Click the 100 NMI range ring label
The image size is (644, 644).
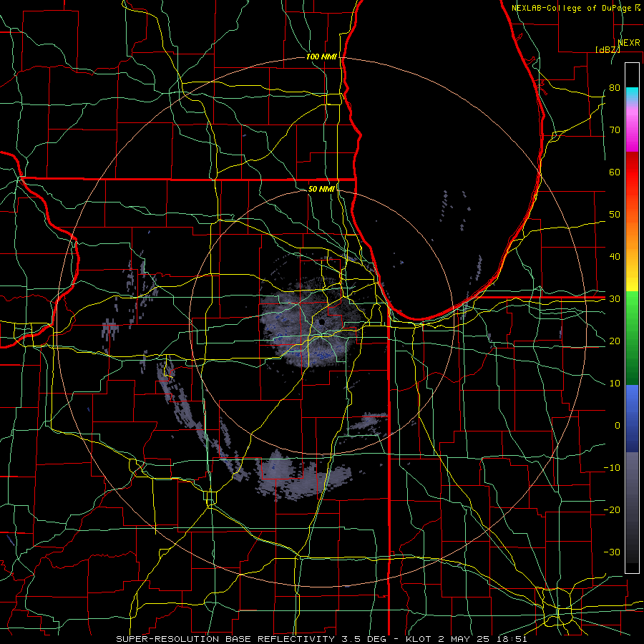321,57
